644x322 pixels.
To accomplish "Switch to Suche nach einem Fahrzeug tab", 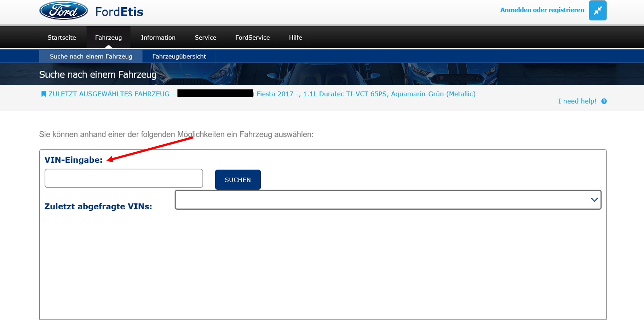I will 91,56.
